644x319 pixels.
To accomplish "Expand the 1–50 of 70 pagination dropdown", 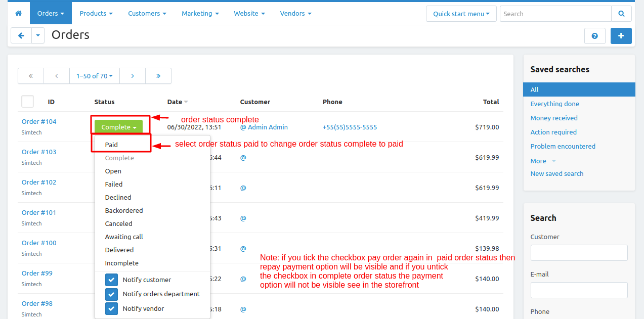I will pyautogui.click(x=95, y=76).
